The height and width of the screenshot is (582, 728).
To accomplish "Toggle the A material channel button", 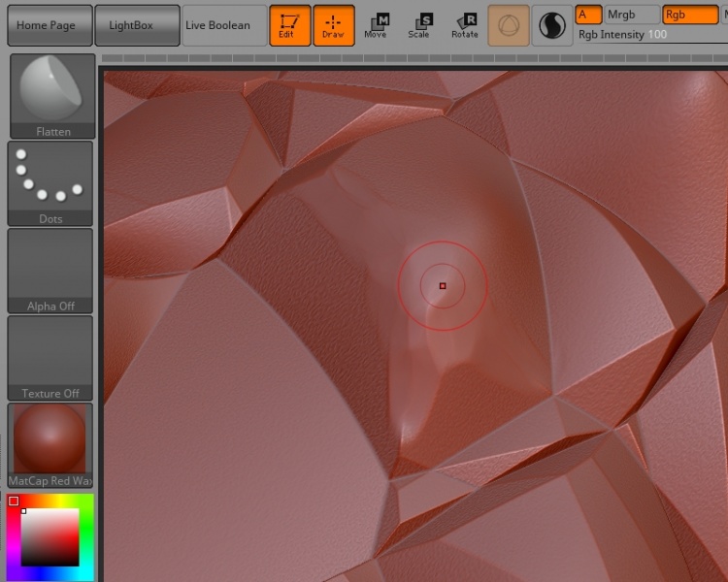I will [588, 15].
